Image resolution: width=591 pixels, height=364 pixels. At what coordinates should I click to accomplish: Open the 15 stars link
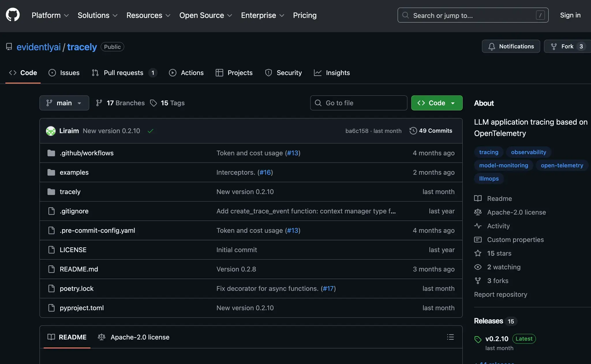pos(499,253)
